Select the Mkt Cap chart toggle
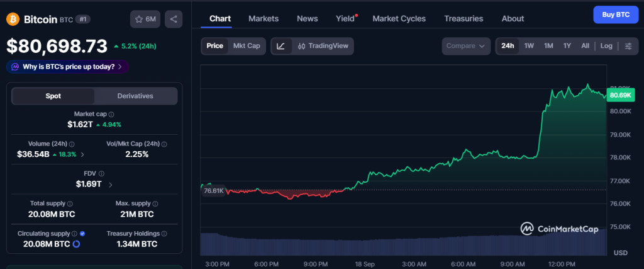This screenshot has height=269, width=644. (x=247, y=46)
